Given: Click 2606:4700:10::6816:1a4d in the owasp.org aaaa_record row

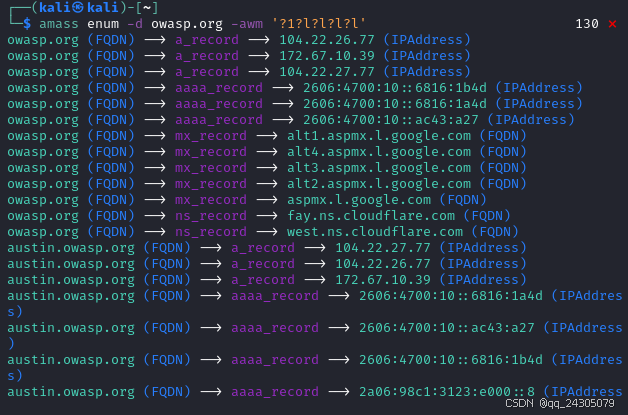Looking at the screenshot, I should coord(395,104).
